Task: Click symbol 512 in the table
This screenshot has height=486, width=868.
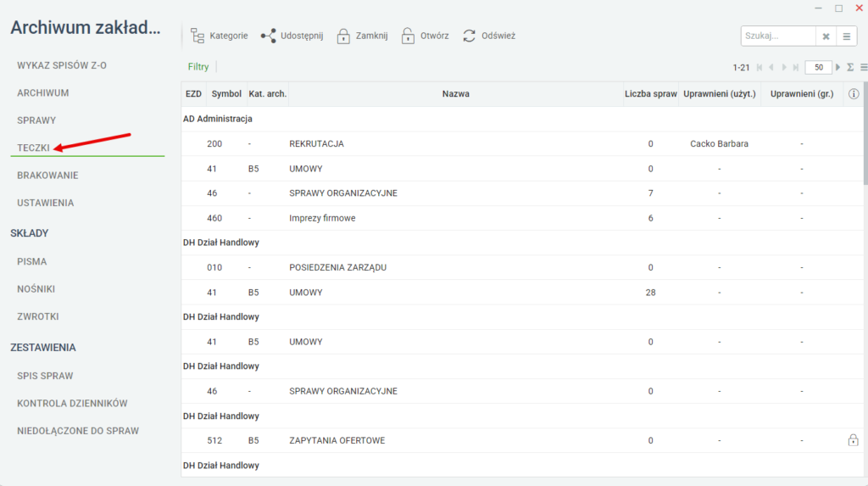Action: pos(214,440)
